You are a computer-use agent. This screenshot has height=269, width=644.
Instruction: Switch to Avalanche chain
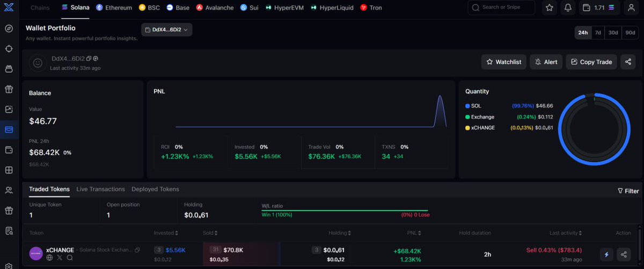coord(215,8)
